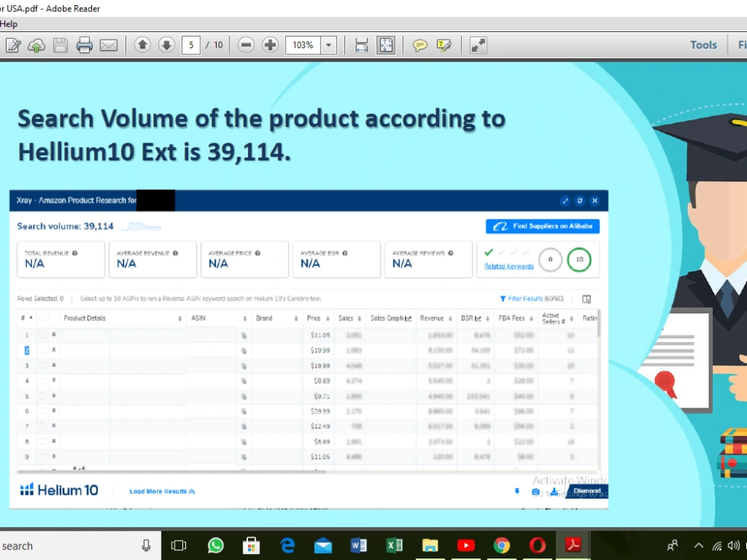Viewport: 747px width, 560px height.
Task: Click the Related Keywords link
Action: [509, 267]
